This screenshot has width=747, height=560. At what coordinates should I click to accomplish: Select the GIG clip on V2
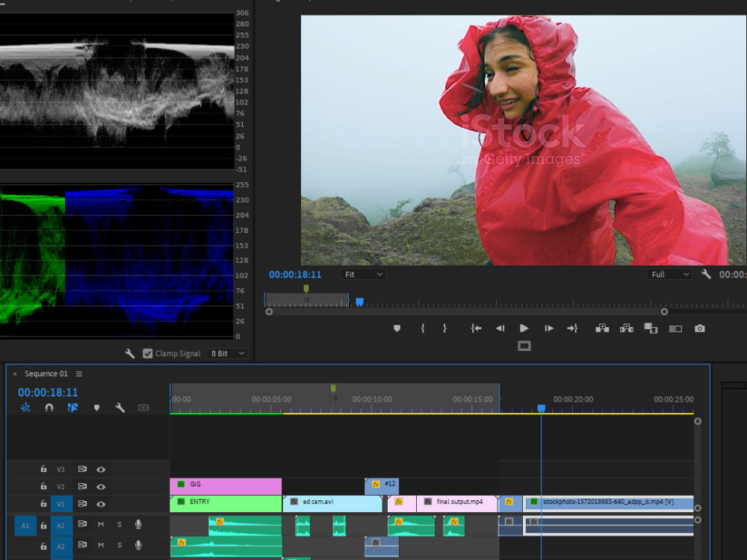226,486
